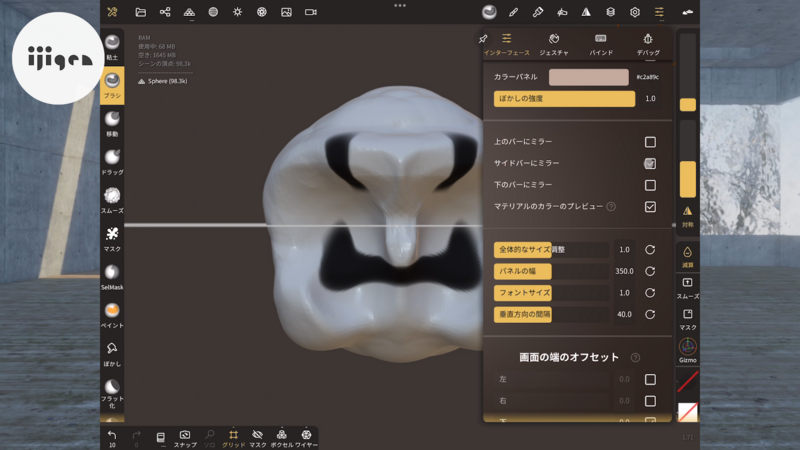Adjust the 全体的なサイズ調整 slider
Viewport: 800px width, 450px height.
point(551,249)
